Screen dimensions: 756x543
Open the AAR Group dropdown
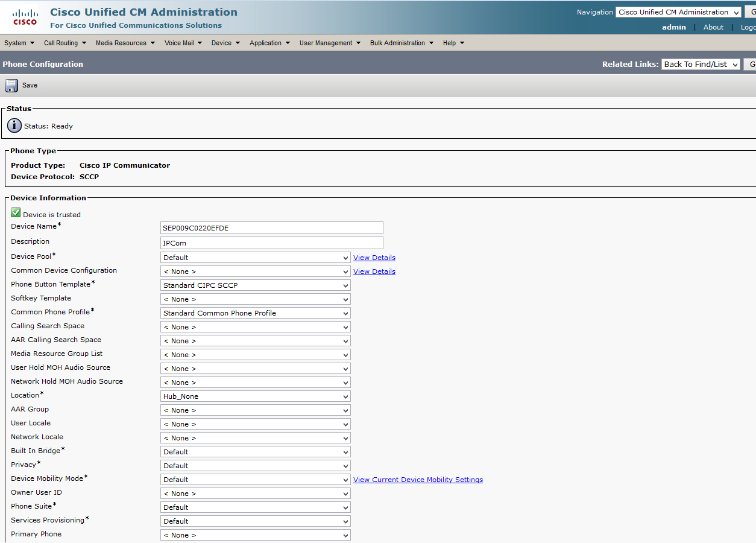[x=256, y=410]
